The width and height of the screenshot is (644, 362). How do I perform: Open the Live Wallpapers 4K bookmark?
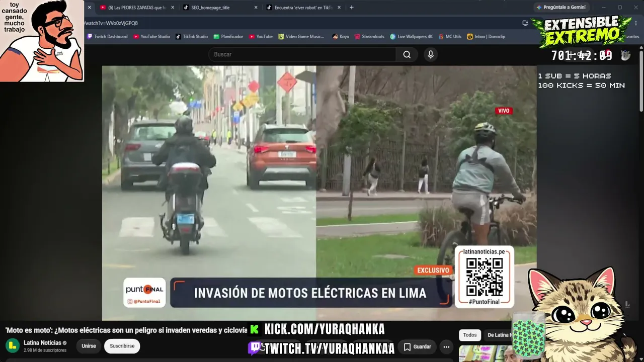411,37
